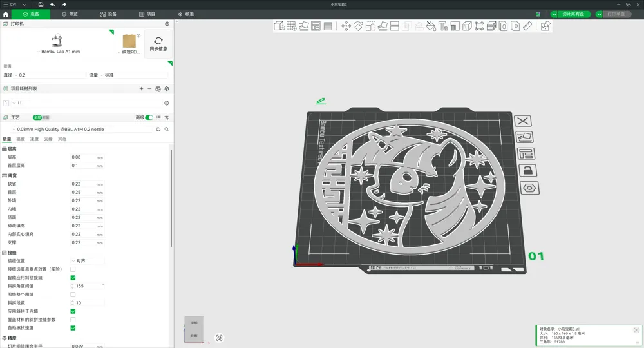Viewport: 644px width, 348px height.
Task: Toggle the 高级 advanced mode switch
Action: pos(149,117)
